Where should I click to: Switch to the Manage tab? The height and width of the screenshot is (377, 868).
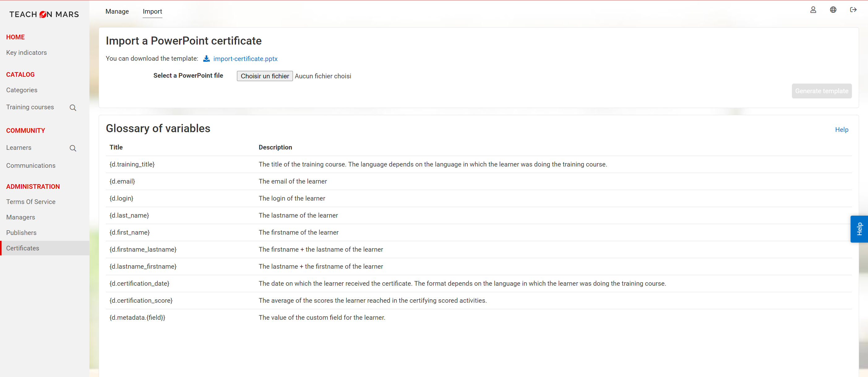click(117, 11)
